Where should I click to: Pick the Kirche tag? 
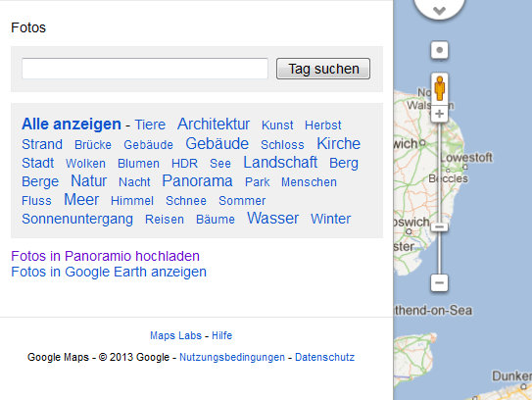point(338,144)
